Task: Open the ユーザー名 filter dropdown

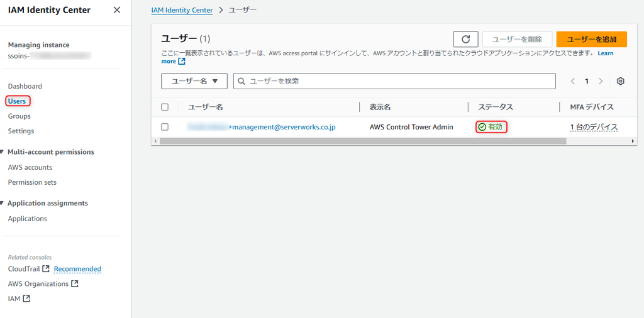Action: point(194,81)
